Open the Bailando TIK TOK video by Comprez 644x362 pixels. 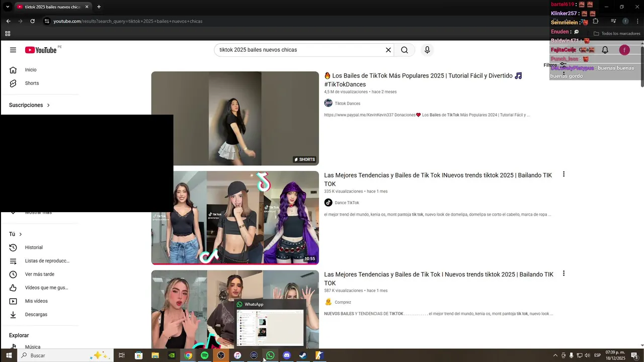click(x=439, y=279)
